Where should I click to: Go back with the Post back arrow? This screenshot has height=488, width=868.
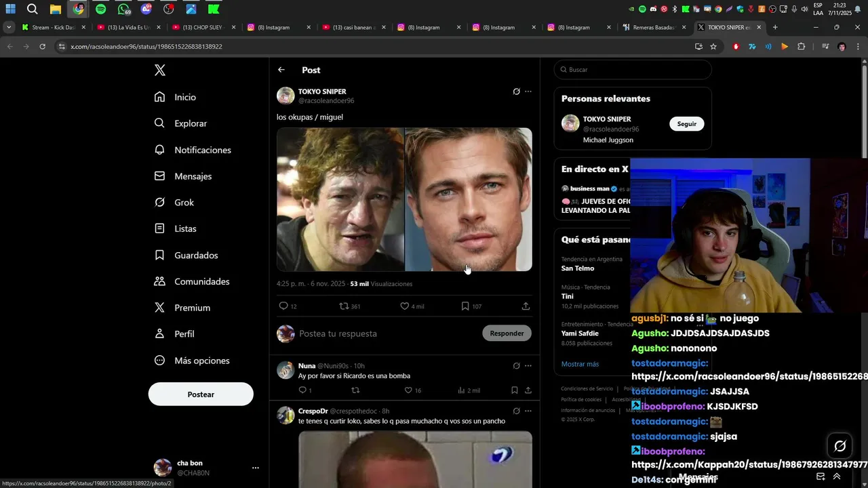281,70
